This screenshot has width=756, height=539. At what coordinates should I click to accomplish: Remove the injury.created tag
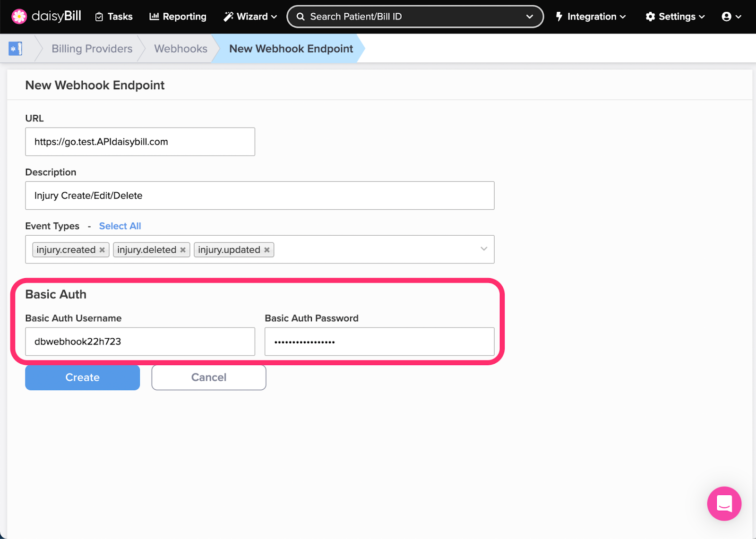pos(102,250)
